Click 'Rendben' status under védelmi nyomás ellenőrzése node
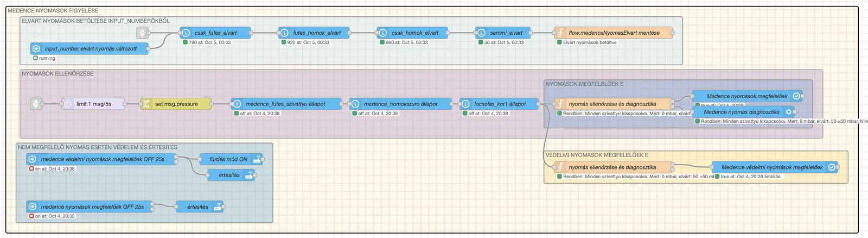868x238 pixels. click(635, 177)
